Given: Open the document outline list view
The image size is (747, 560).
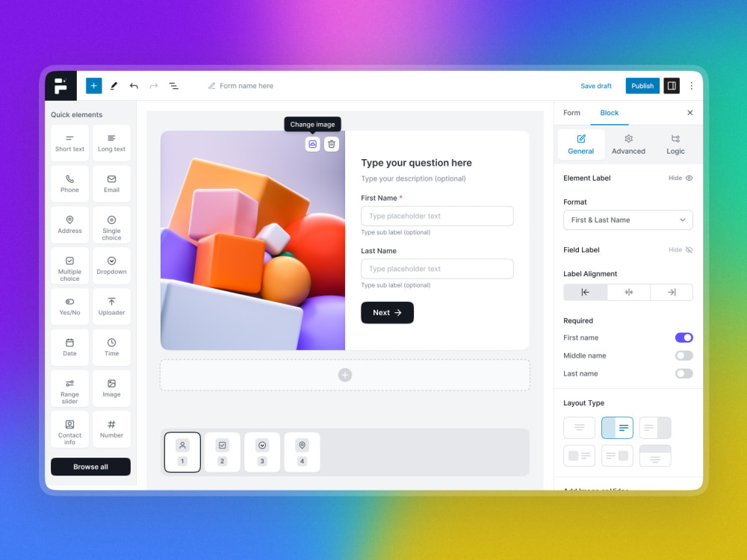Looking at the screenshot, I should (173, 86).
